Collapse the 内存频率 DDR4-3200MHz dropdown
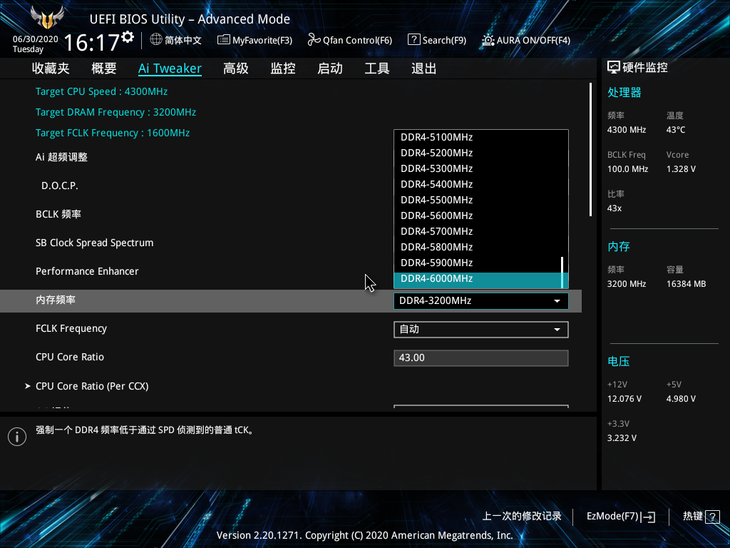Viewport: 730px width, 548px height. pos(480,301)
